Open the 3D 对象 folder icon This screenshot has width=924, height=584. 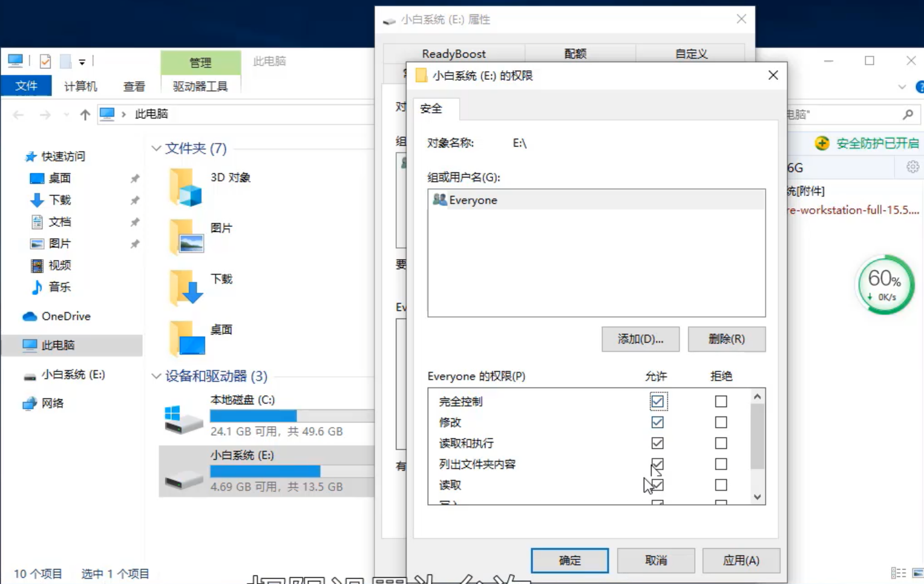tap(185, 187)
